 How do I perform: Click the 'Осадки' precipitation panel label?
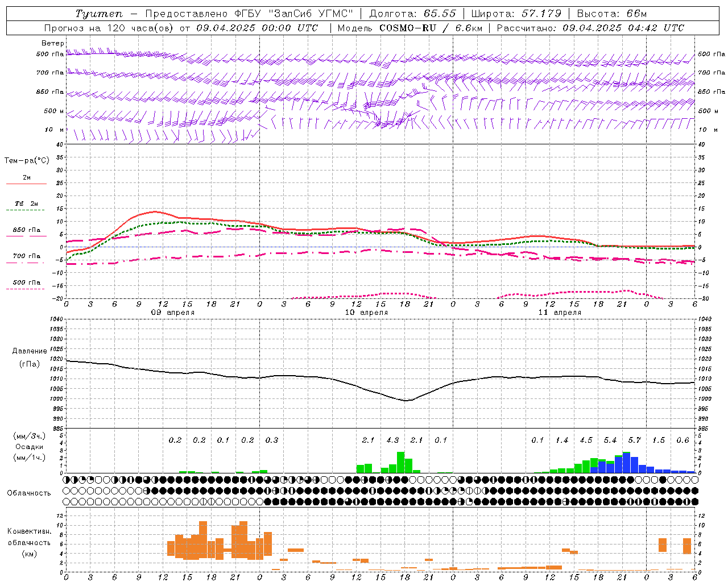(30, 447)
